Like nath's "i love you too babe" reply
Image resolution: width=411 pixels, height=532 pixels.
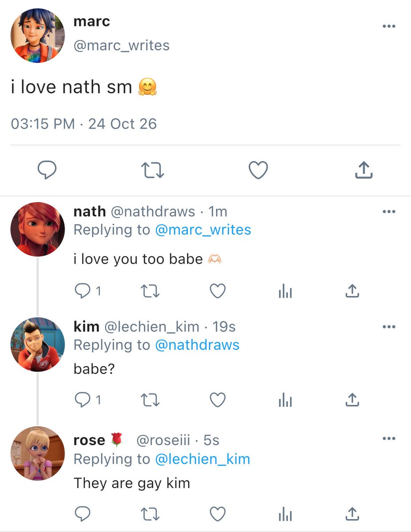(x=217, y=291)
